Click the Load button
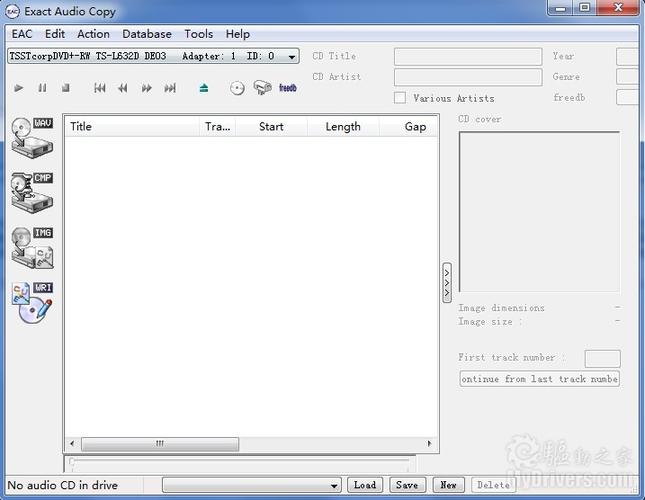645x500 pixels. pyautogui.click(x=365, y=485)
